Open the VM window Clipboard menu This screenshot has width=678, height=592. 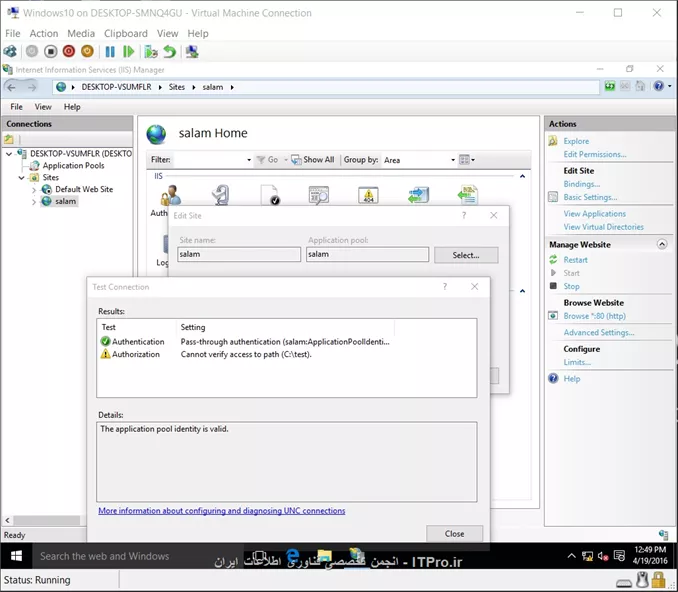click(125, 33)
